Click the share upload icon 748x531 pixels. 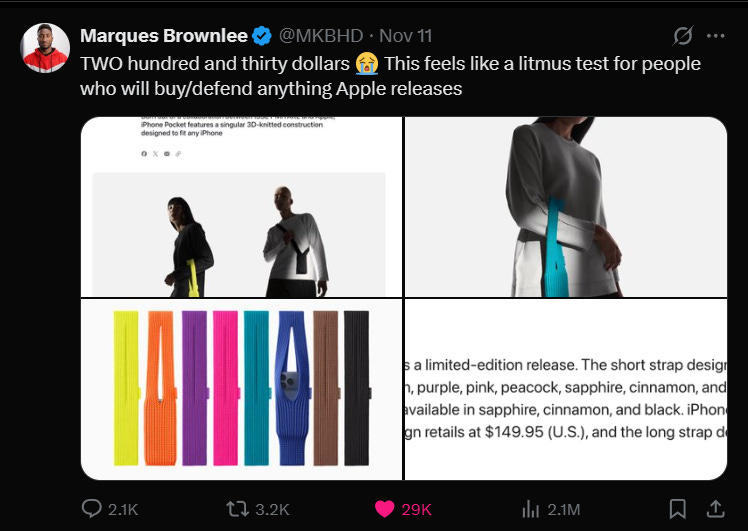(x=715, y=509)
